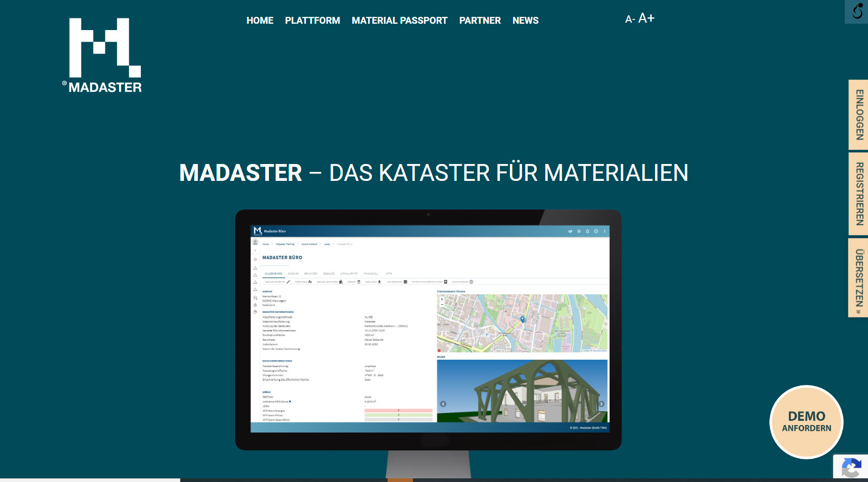
Task: Click the star icon in the monitor header
Action: pos(579,232)
